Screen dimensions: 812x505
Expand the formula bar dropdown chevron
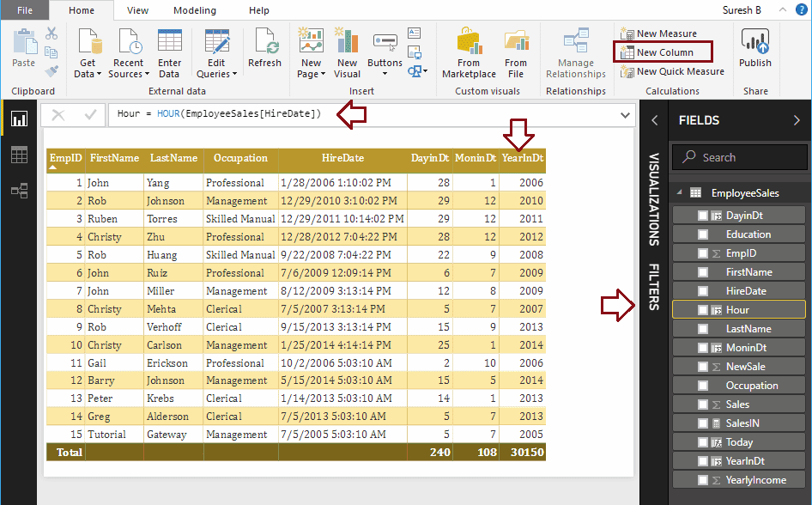coord(624,114)
